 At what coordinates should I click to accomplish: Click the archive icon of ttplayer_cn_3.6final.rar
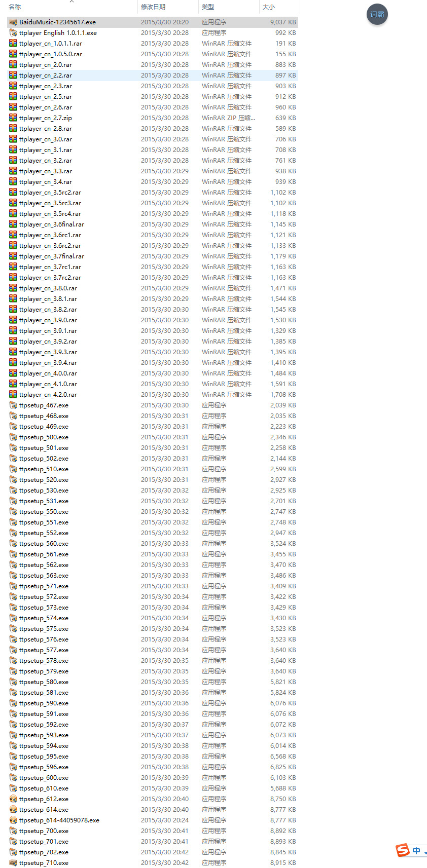tap(13, 224)
